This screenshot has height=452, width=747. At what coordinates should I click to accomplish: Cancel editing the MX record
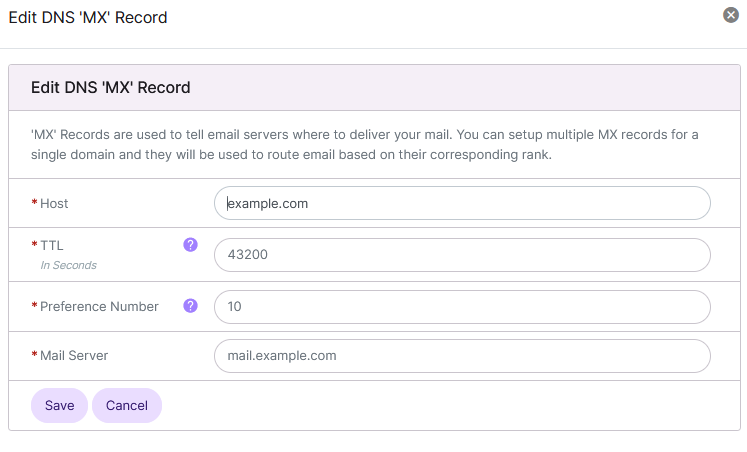pyautogui.click(x=127, y=405)
